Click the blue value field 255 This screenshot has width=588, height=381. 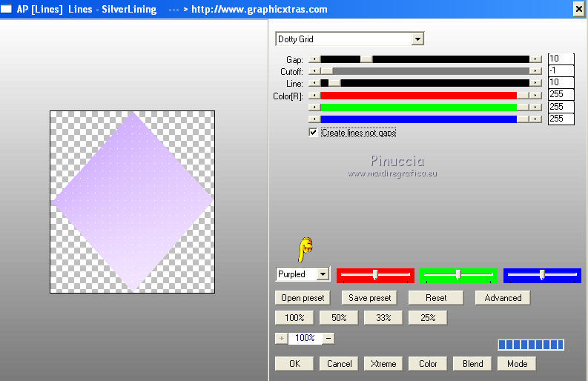coord(561,119)
